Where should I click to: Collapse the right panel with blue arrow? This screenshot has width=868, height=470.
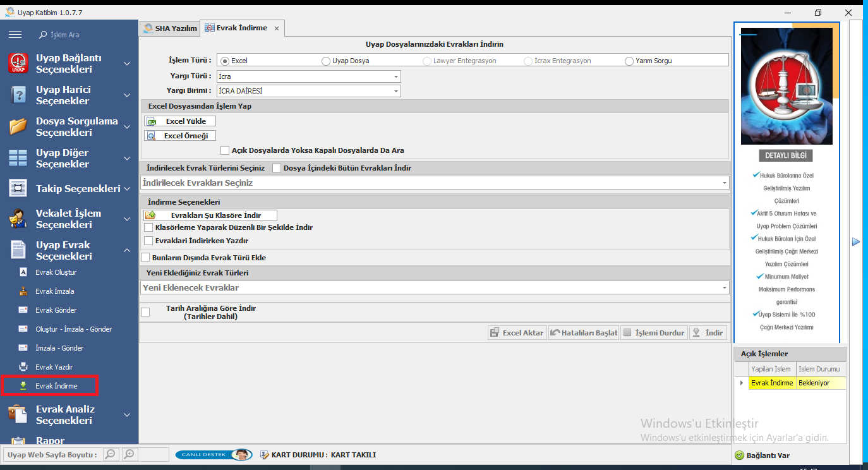(x=856, y=241)
